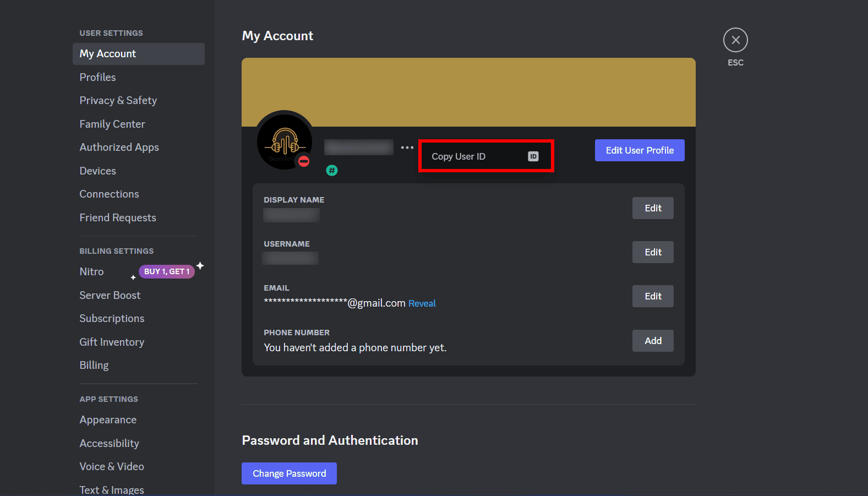Image resolution: width=868 pixels, height=496 pixels.
Task: Open the Billing settings page
Action: pos(139,366)
